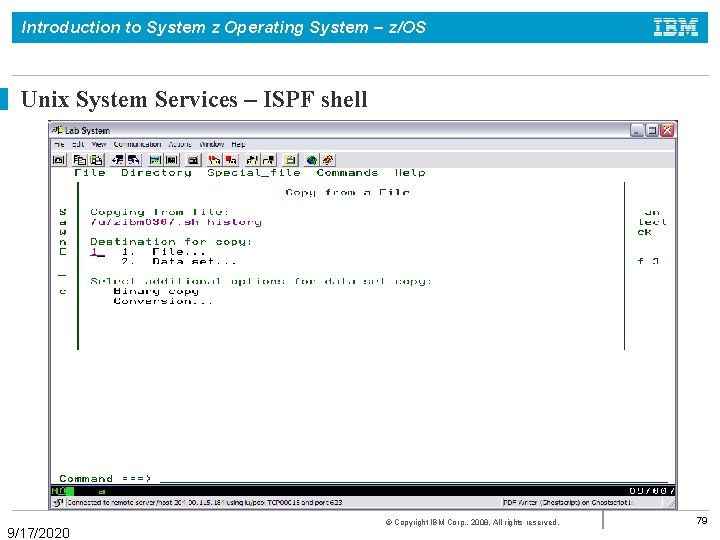Open ISPF Special_file pull-down
The image size is (720, 540).
[x=254, y=173]
